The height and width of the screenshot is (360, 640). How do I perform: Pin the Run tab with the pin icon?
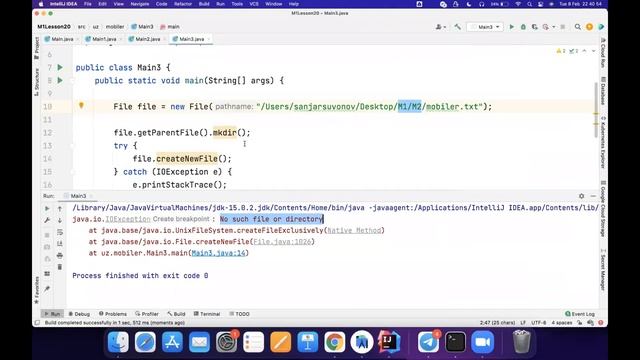[47, 289]
